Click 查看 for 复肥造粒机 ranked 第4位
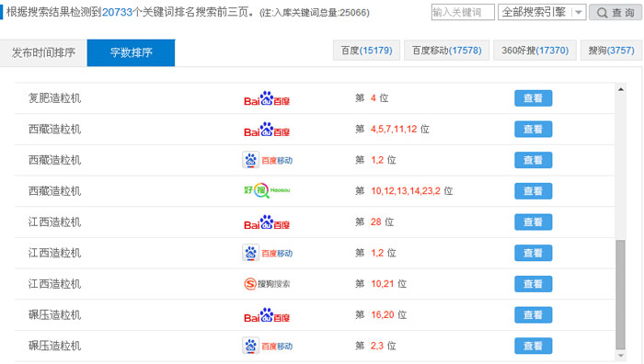This screenshot has height=364, width=644. pos(533,98)
